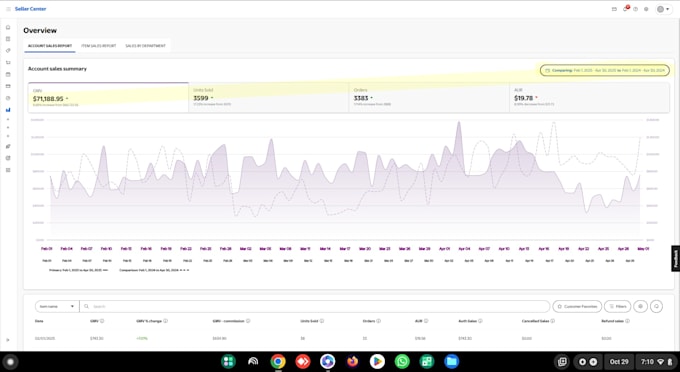This screenshot has width=680, height=372.
Task: Toggle the Primary series legend entry
Action: (x=78, y=270)
